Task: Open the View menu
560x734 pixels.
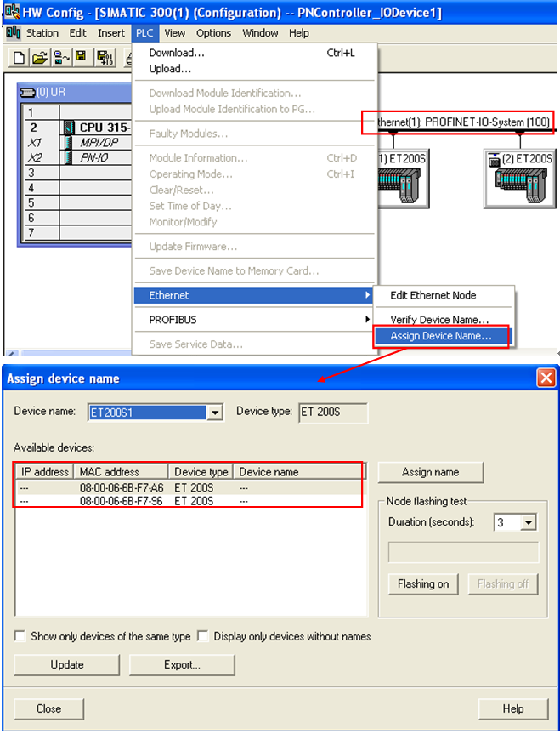Action: (x=174, y=33)
